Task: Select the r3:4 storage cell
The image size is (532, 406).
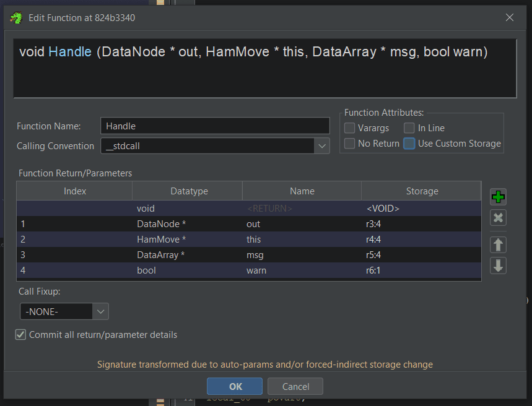Action: click(x=422, y=224)
